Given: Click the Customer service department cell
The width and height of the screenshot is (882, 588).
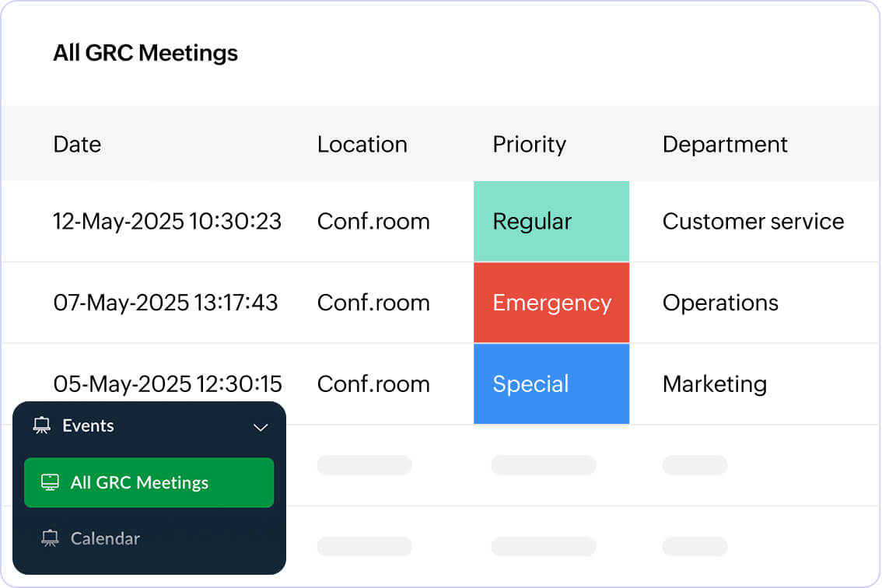Looking at the screenshot, I should pyautogui.click(x=752, y=222).
